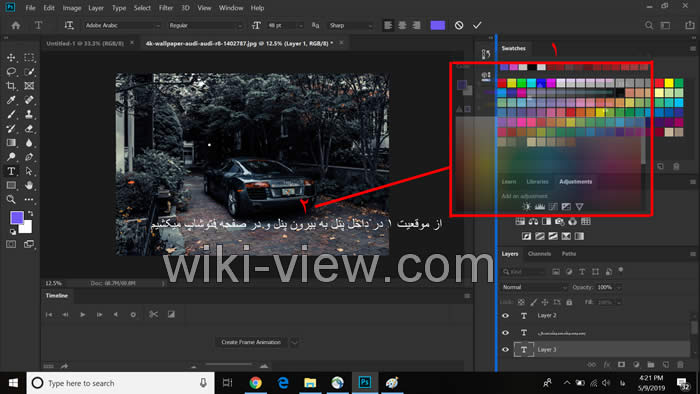Add a Color Balance adjustment

[x=533, y=221]
